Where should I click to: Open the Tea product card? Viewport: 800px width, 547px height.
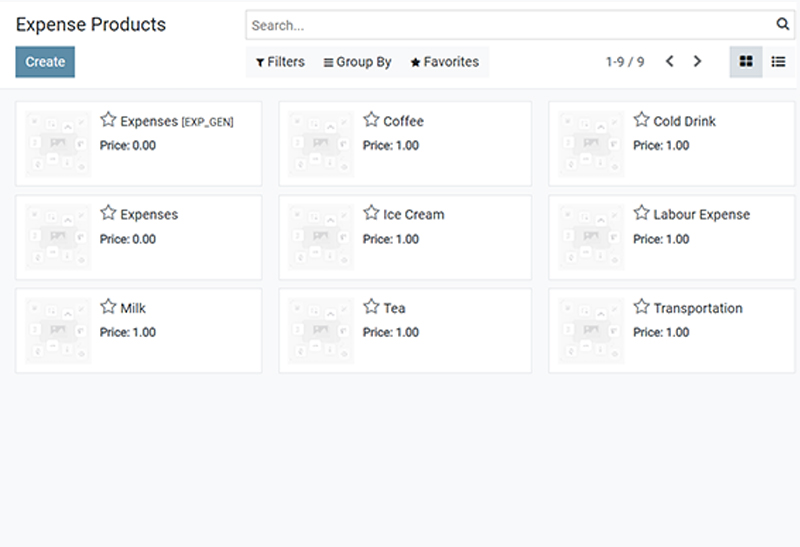(x=405, y=330)
